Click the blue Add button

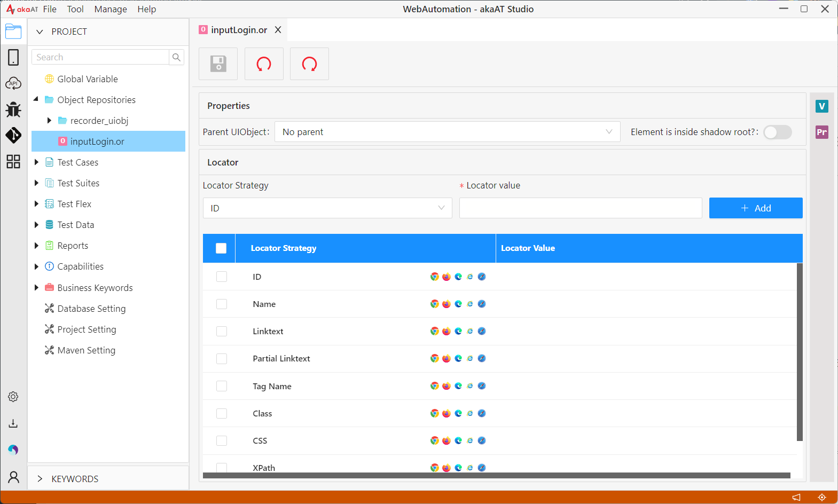click(x=756, y=208)
